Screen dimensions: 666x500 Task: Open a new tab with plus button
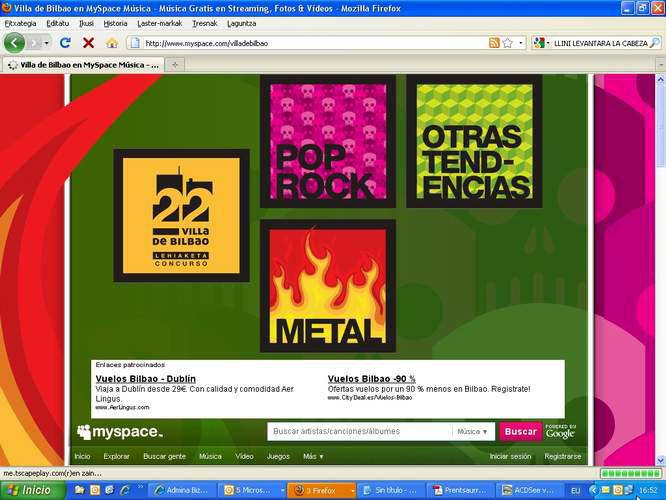(x=175, y=65)
